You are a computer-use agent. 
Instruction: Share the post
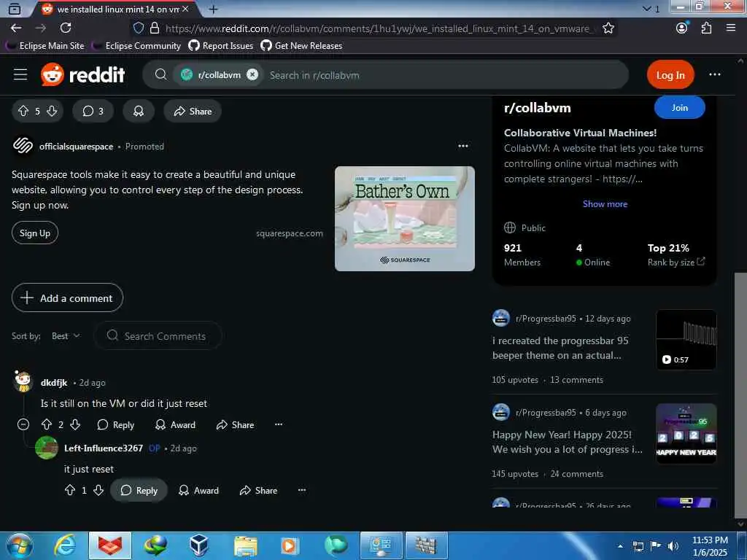point(193,111)
